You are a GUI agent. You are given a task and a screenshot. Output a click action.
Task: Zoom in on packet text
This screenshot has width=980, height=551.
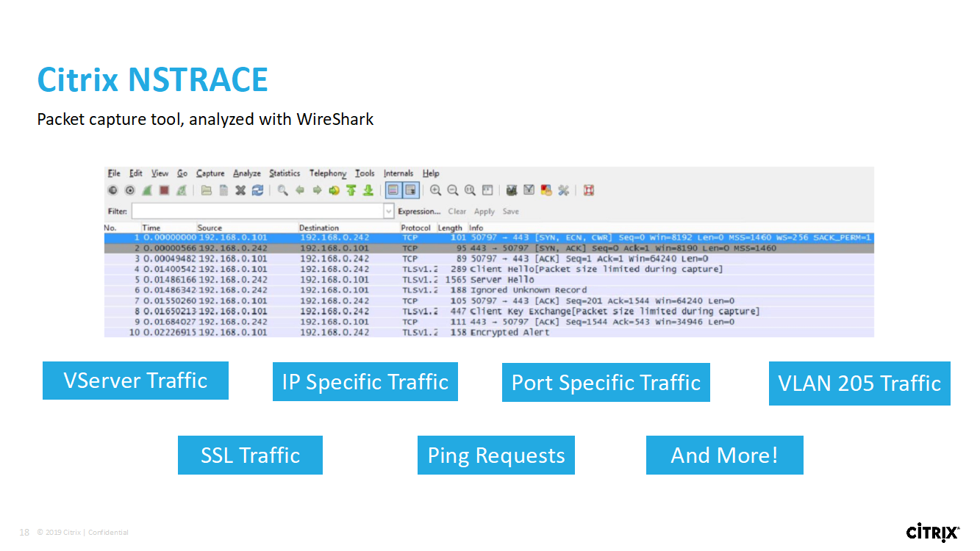tap(436, 190)
